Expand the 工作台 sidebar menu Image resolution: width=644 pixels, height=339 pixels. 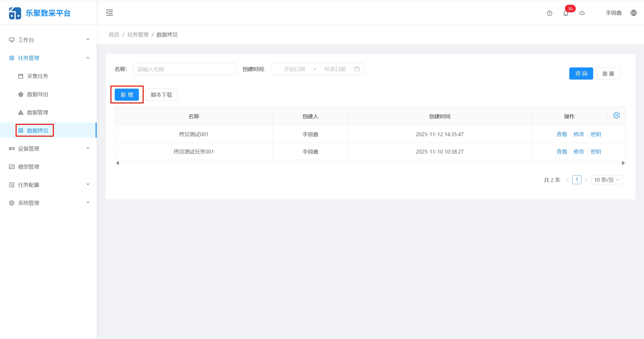(x=48, y=40)
